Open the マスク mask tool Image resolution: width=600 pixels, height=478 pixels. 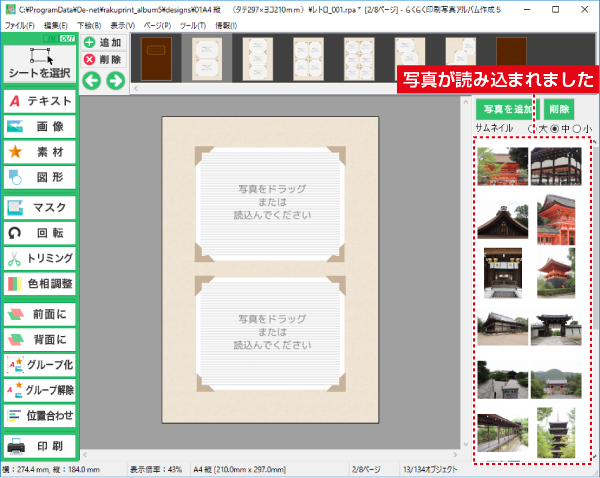click(x=39, y=207)
